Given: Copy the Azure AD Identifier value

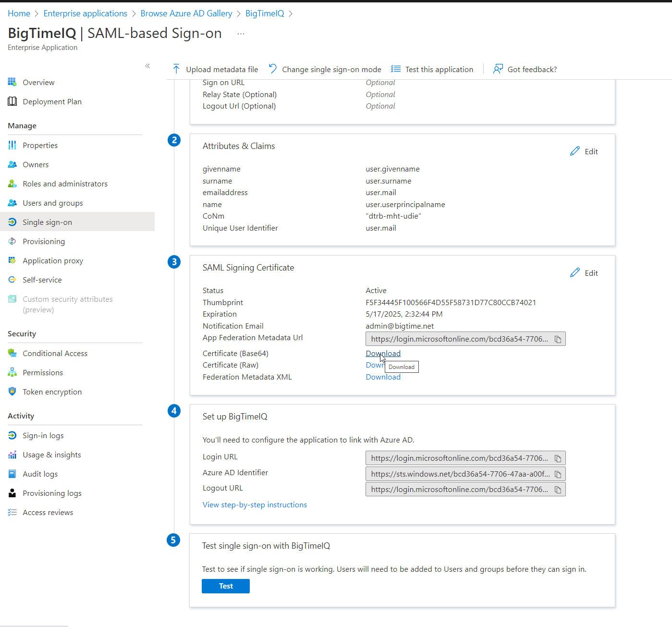Looking at the screenshot, I should coord(558,474).
